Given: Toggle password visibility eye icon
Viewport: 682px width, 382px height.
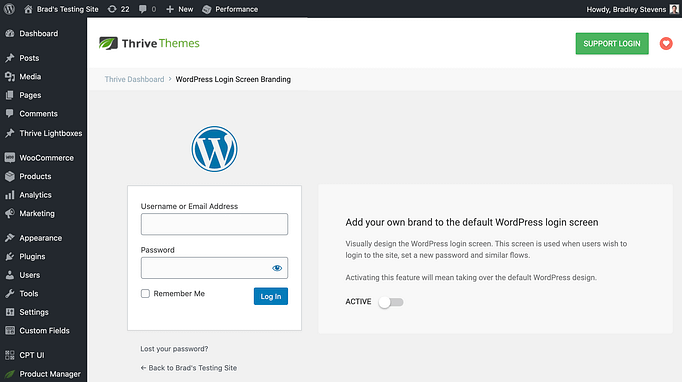Looking at the screenshot, I should point(277,268).
